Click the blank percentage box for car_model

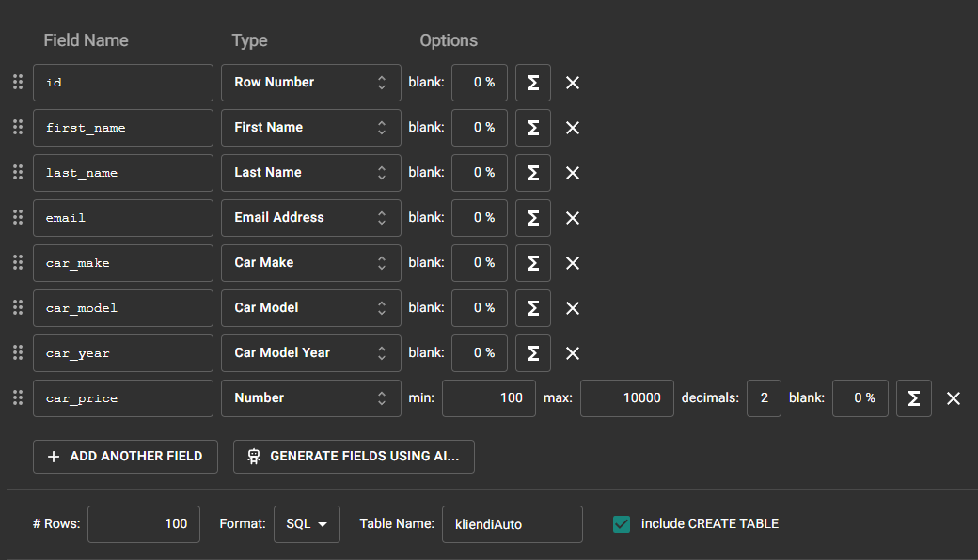(480, 308)
